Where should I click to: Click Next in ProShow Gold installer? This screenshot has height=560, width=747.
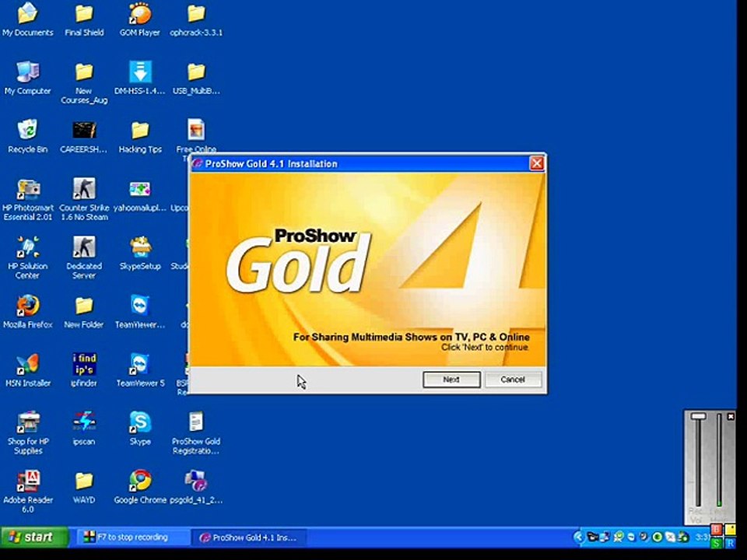click(x=451, y=380)
